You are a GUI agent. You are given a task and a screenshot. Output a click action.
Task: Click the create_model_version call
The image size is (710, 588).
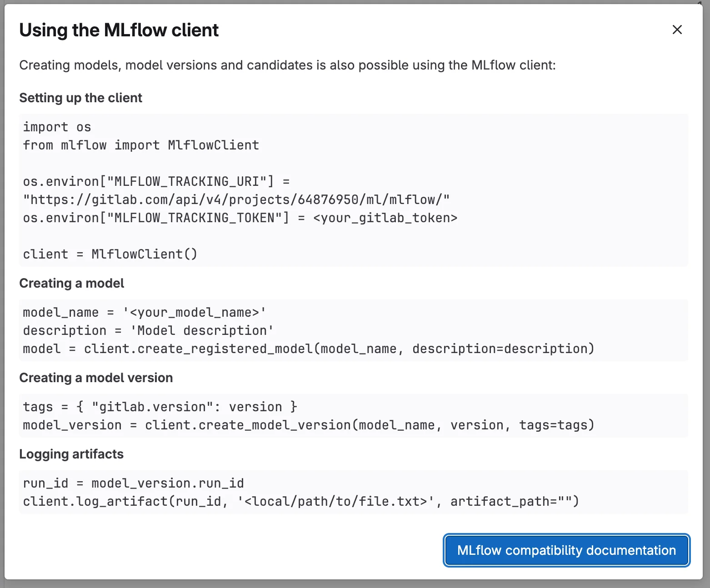308,425
